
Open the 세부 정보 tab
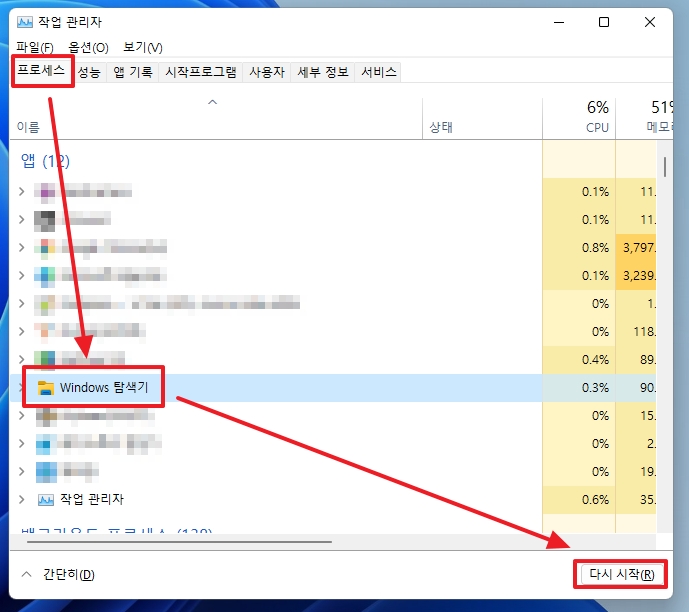click(323, 72)
